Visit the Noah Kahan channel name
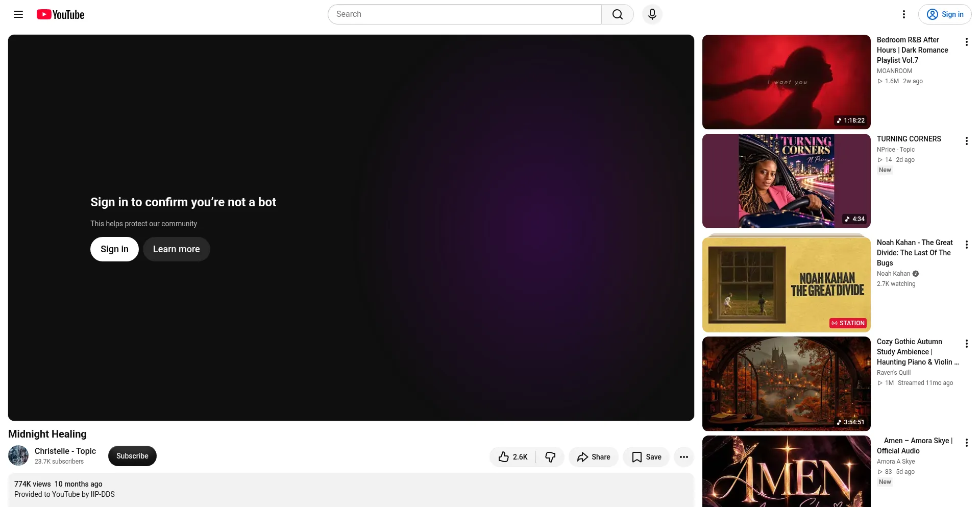This screenshot has height=507, width=980. coord(893,274)
